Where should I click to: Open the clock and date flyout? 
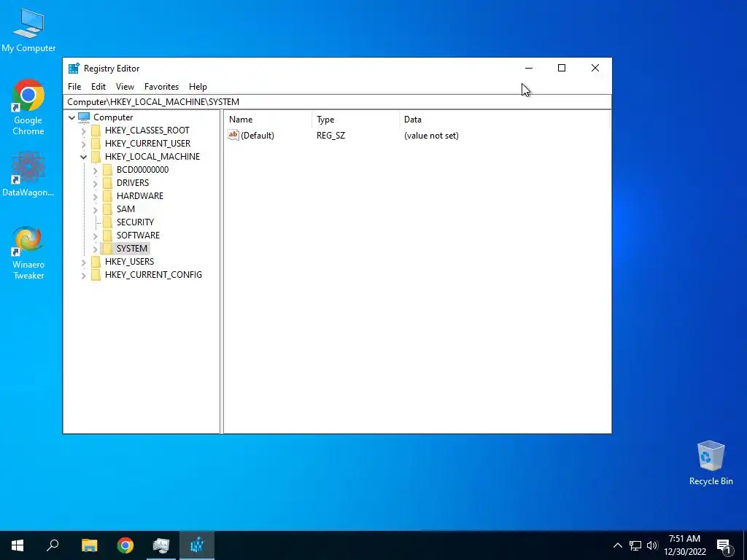[x=684, y=545]
